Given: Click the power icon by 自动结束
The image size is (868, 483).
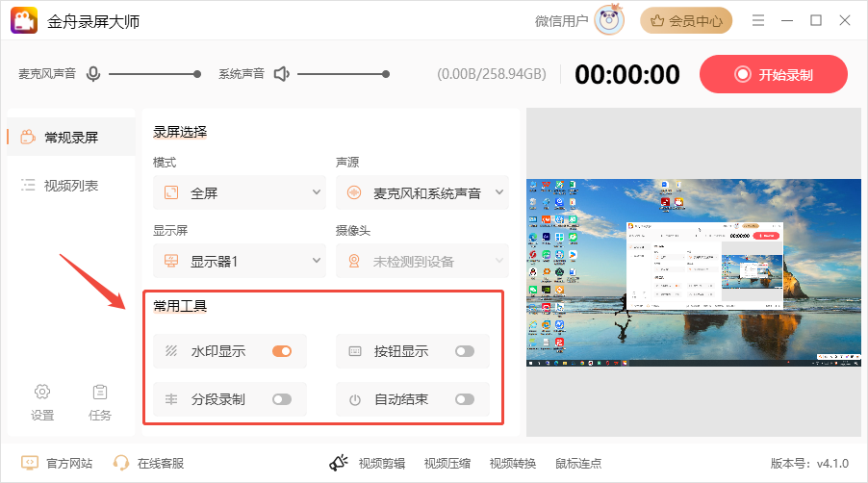Looking at the screenshot, I should coord(355,399).
